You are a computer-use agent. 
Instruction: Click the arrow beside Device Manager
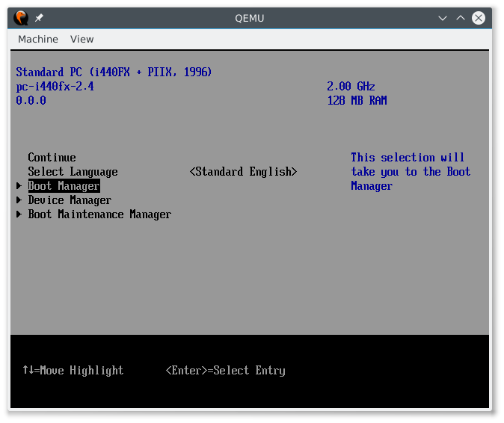click(x=19, y=200)
